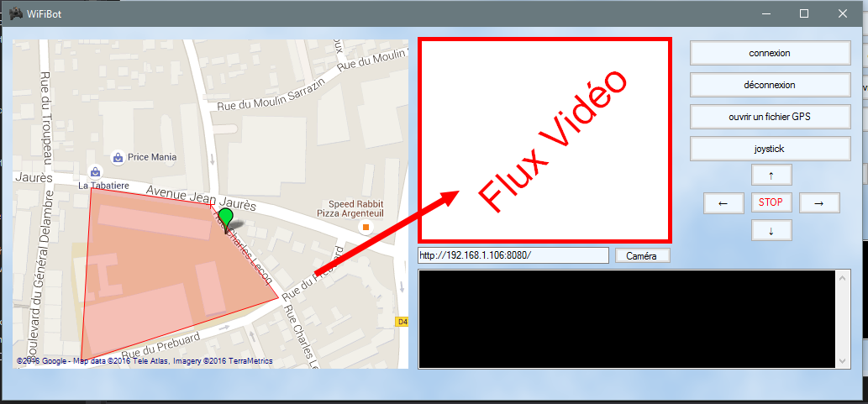Click the Flux Vidéo video display area
Viewport: 868px width, 404px height.
click(x=545, y=140)
